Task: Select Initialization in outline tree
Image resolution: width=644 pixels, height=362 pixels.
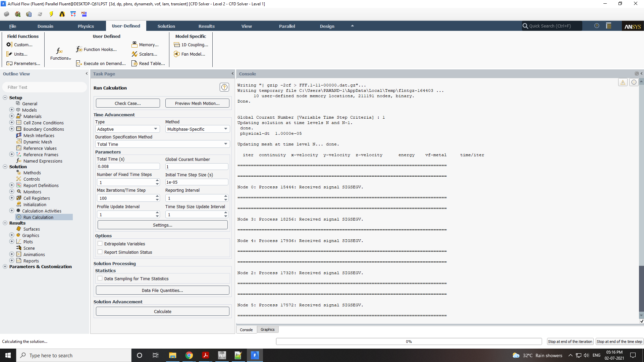Action: pyautogui.click(x=35, y=204)
